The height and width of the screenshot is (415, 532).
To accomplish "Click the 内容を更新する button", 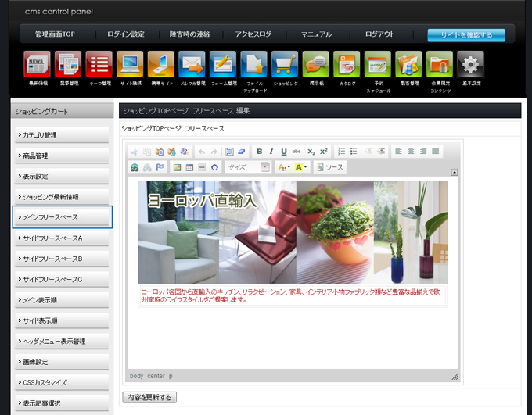I will tap(149, 397).
